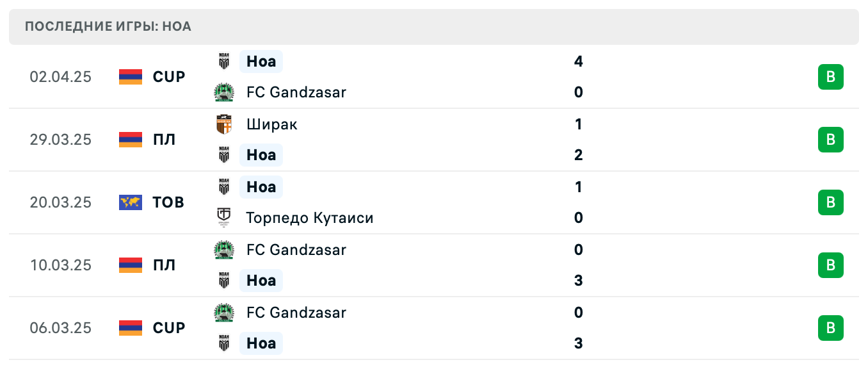Click Noah crest in the 02.04.25 match
The image size is (868, 369).
point(224,61)
